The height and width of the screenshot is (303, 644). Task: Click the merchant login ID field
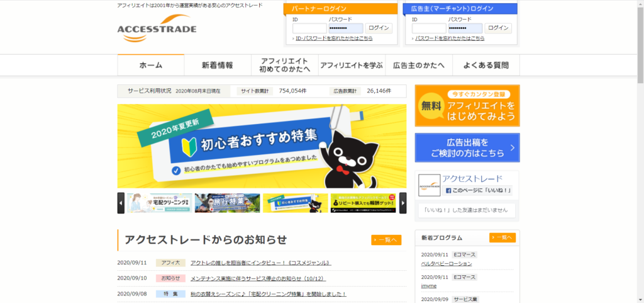pyautogui.click(x=429, y=28)
